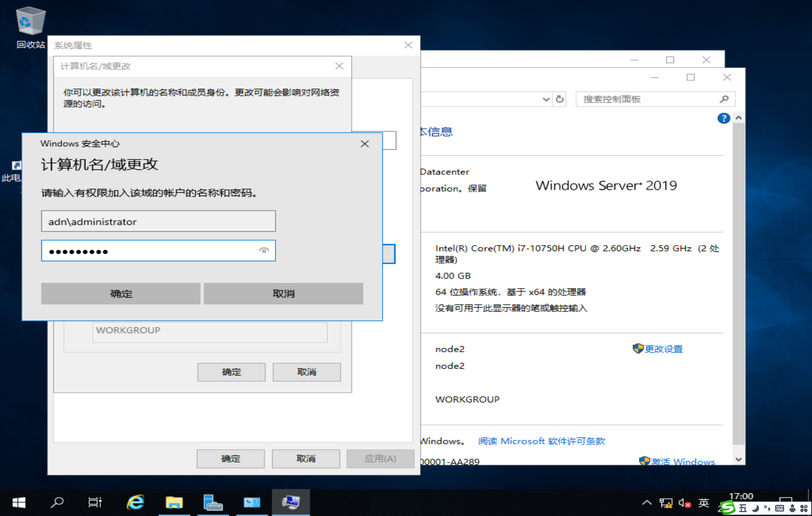The width and height of the screenshot is (812, 516).
Task: Open the clock showing 17:00
Action: pyautogui.click(x=741, y=496)
